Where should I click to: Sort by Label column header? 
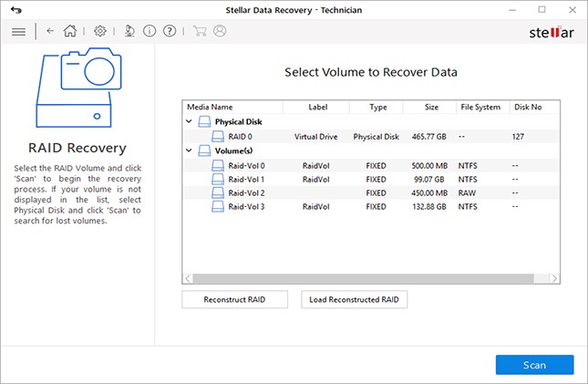point(316,107)
